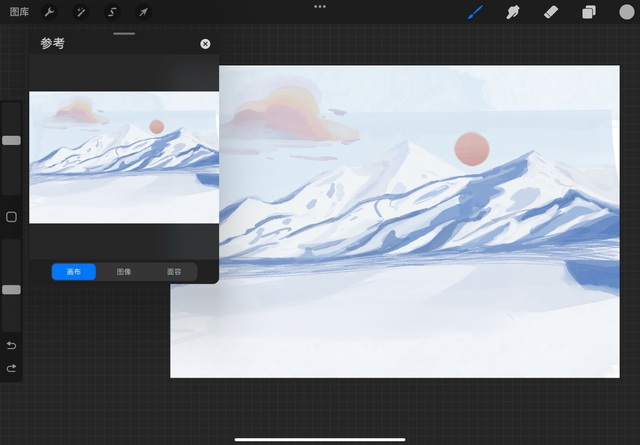Screen dimensions: 640x445
Task: Close the 参考 reference panel
Action: (x=205, y=44)
